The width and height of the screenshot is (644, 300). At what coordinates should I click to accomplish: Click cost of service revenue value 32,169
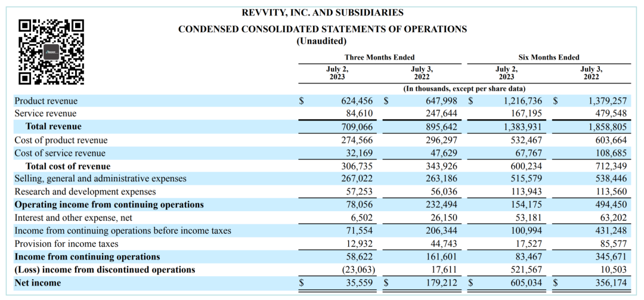pyautogui.click(x=360, y=153)
